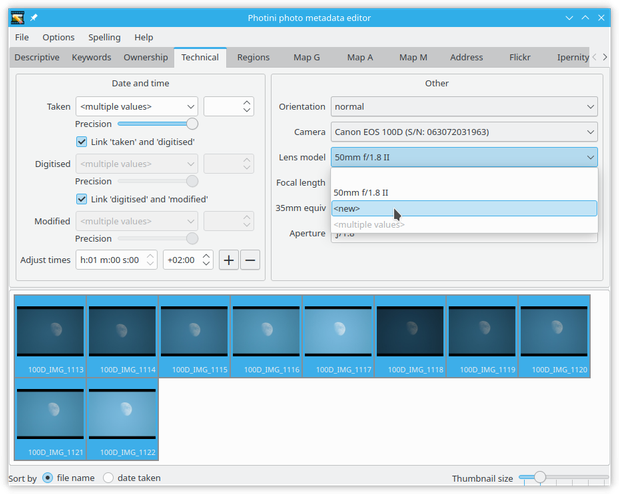The height and width of the screenshot is (494, 619).
Task: Collapse the Lens model dropdown
Action: coord(464,157)
